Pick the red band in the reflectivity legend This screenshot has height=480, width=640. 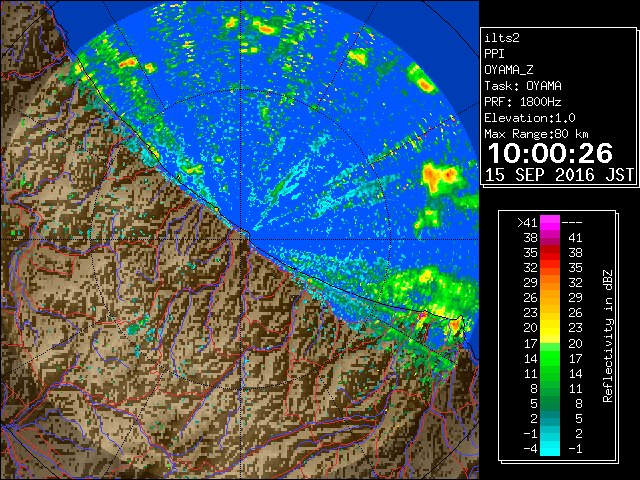(550, 253)
